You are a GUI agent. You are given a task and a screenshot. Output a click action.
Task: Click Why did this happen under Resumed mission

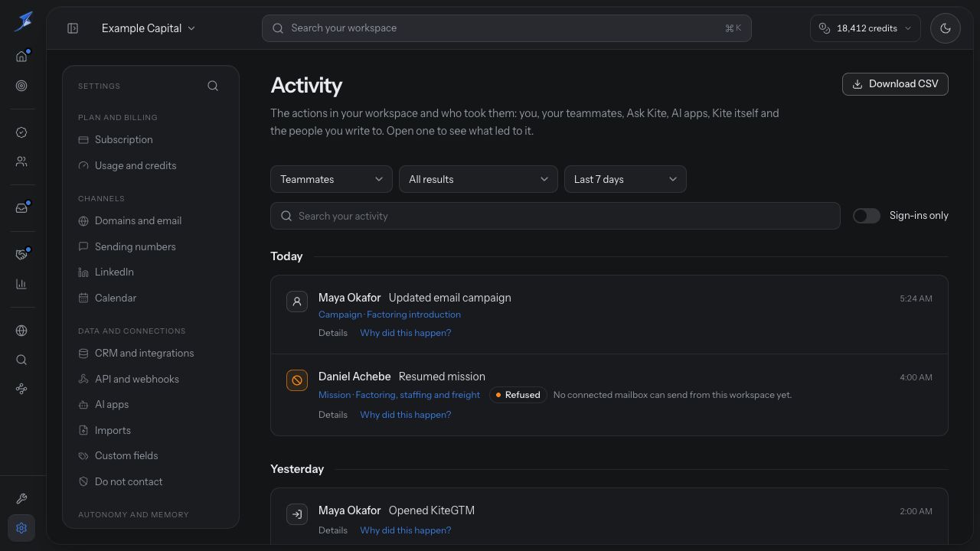point(406,415)
